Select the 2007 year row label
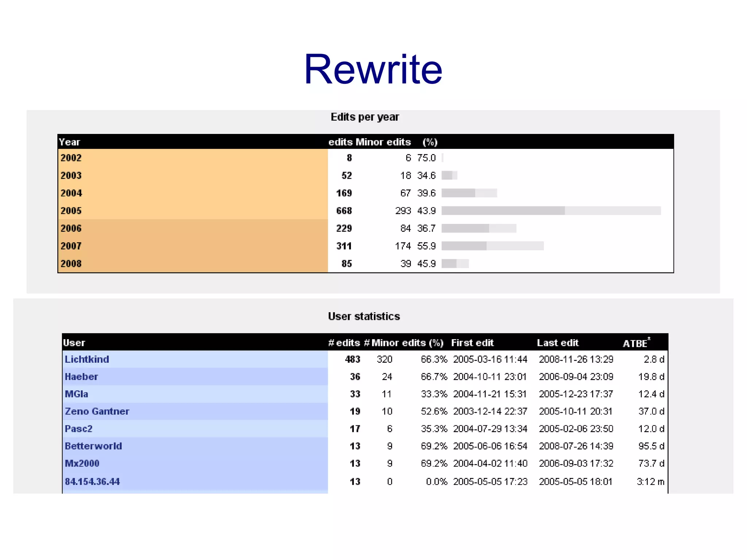The image size is (747, 560). tap(71, 246)
